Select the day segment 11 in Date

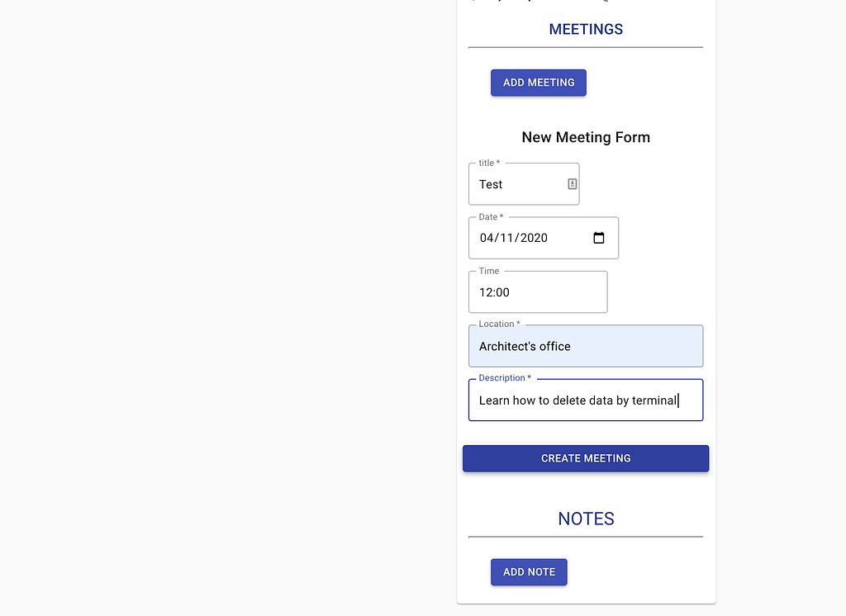506,238
